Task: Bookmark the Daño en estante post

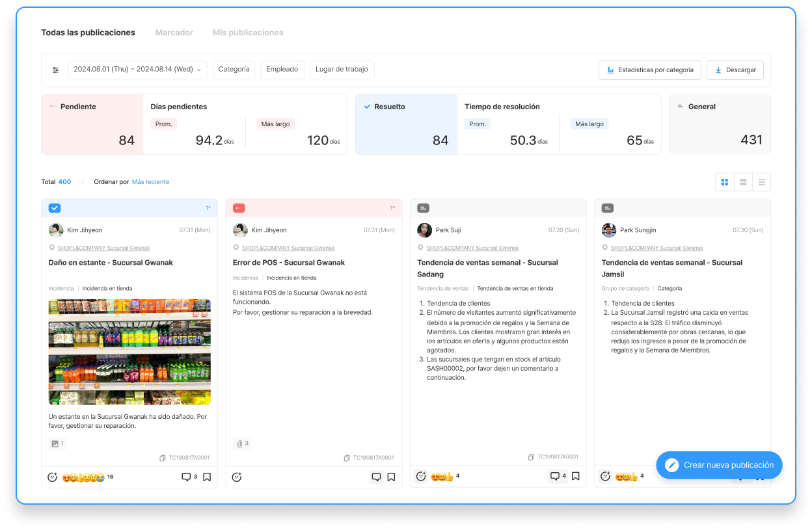Action: tap(207, 477)
